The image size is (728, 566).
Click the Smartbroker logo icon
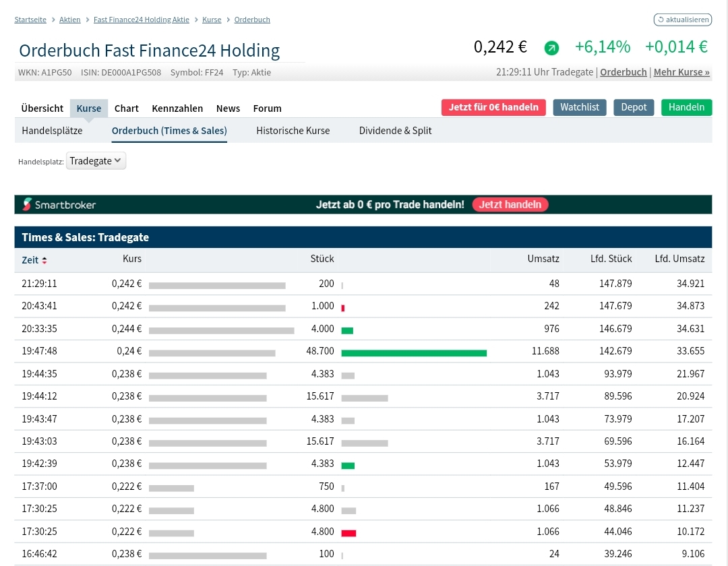[27, 204]
